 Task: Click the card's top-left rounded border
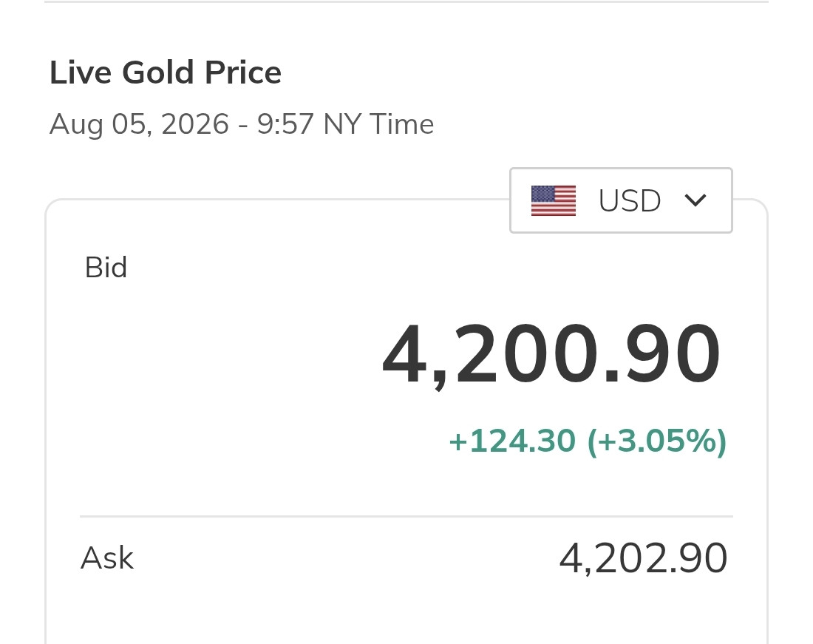pyautogui.click(x=55, y=208)
